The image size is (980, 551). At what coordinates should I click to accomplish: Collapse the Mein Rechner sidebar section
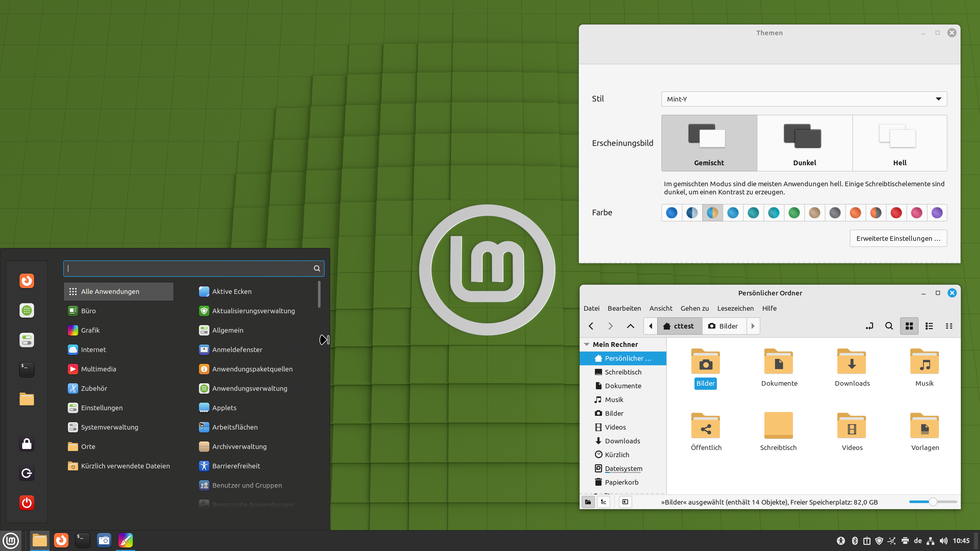pyautogui.click(x=587, y=345)
